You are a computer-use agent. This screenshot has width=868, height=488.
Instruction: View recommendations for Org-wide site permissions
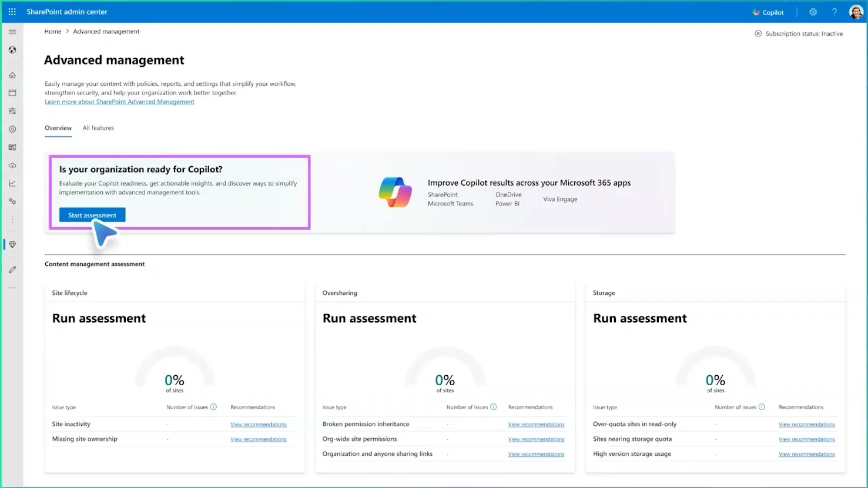click(536, 439)
